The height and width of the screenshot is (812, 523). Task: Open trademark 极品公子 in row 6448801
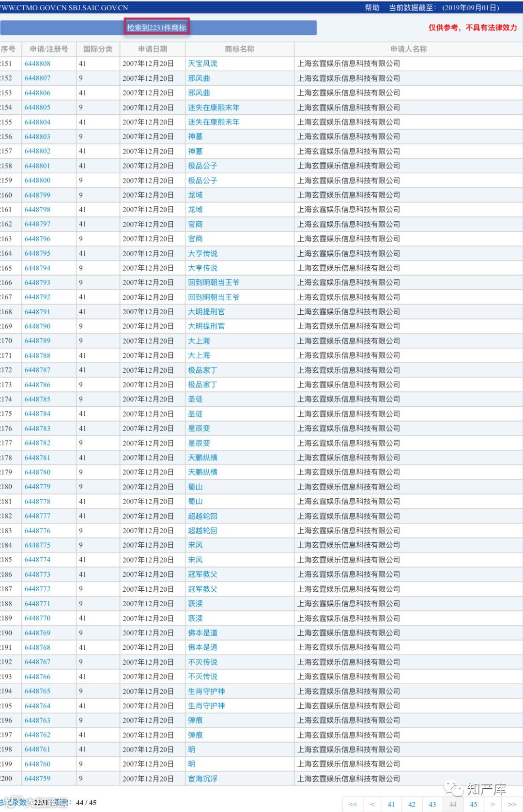[x=203, y=166]
